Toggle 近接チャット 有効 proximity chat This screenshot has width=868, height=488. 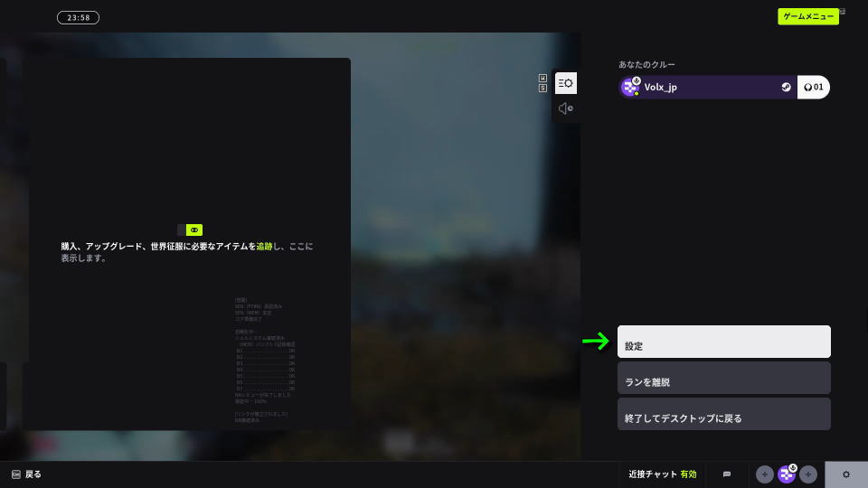(x=662, y=474)
